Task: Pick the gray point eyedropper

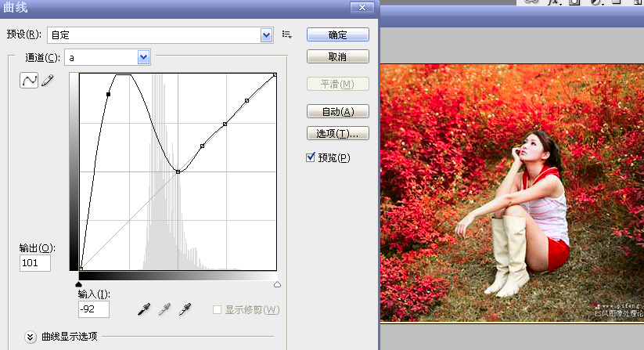Action: click(x=164, y=309)
